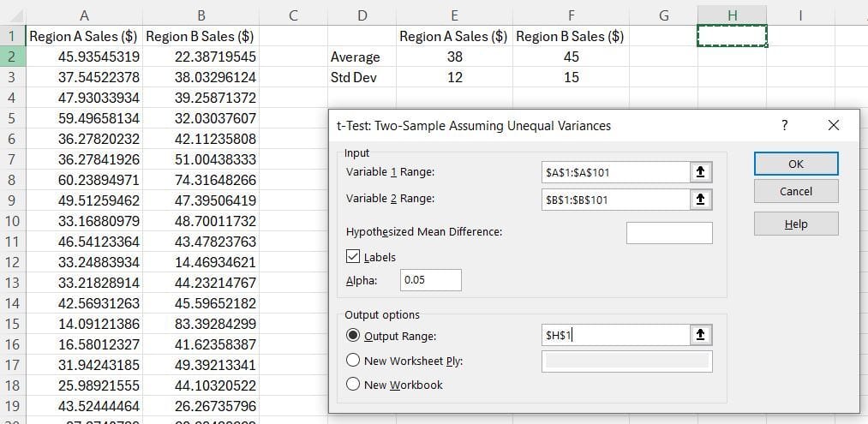868x424 pixels.
Task: Click the dialog question mark help icon
Action: click(784, 125)
